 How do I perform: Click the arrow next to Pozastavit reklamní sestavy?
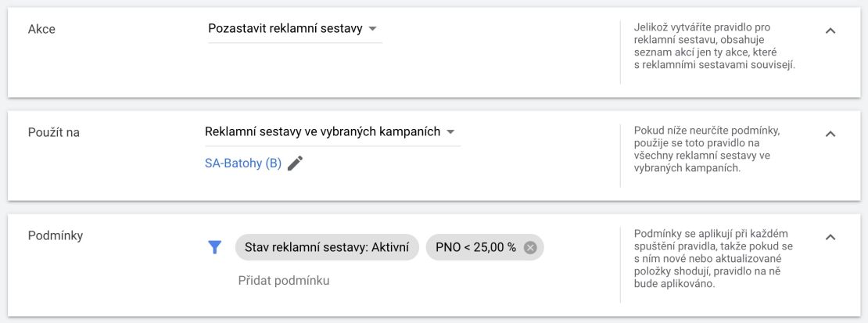[x=372, y=29]
